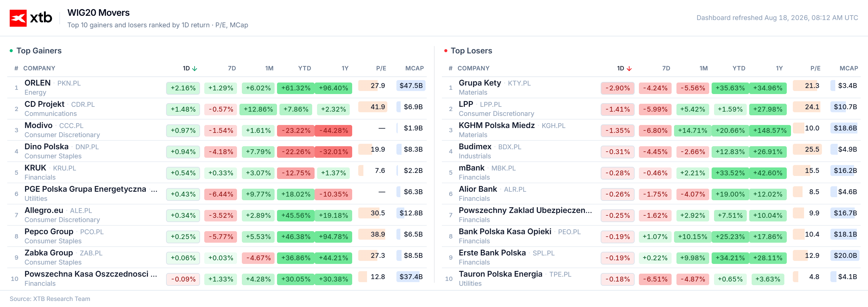Click KGHM Polska Miedz company name
Screen dimensions: 868x307
496,125
